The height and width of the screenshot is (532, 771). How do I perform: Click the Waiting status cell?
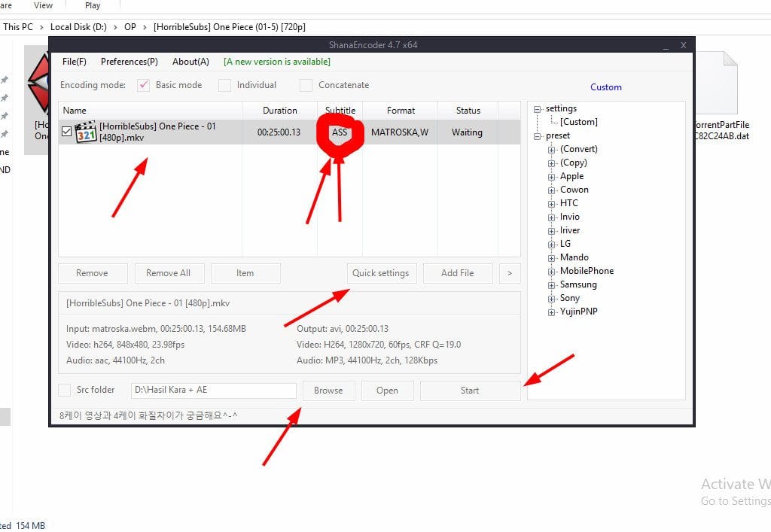pyautogui.click(x=467, y=132)
